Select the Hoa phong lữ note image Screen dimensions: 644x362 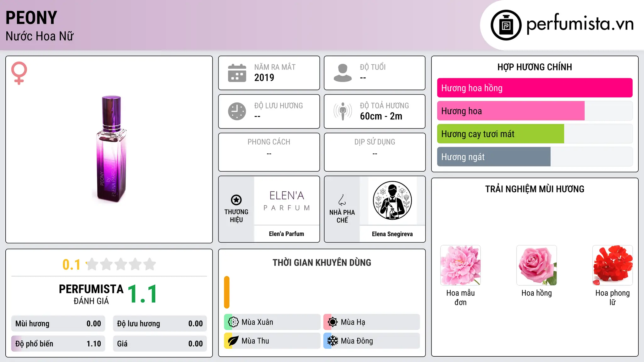click(x=613, y=265)
